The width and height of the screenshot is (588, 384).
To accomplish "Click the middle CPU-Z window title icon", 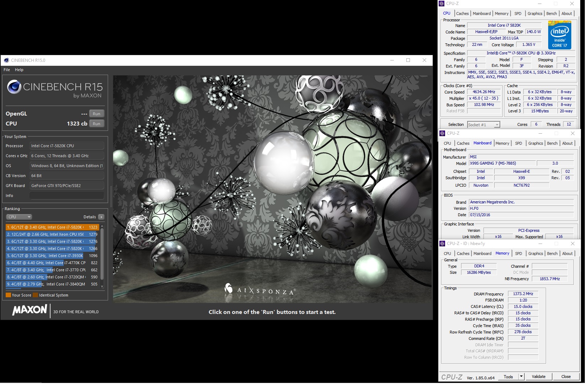I will (442, 133).
